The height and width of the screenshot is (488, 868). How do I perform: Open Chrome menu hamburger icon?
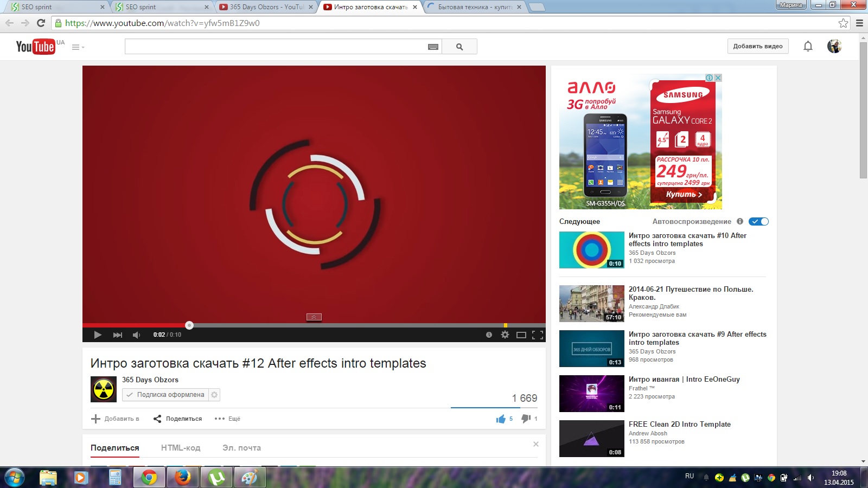pyautogui.click(x=859, y=23)
